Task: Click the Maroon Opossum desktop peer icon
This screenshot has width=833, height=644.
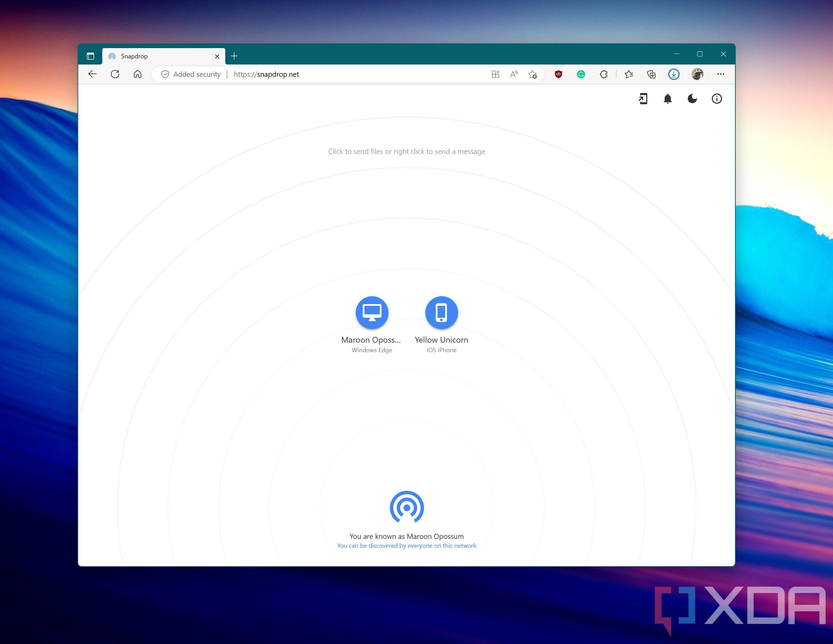Action: [372, 312]
